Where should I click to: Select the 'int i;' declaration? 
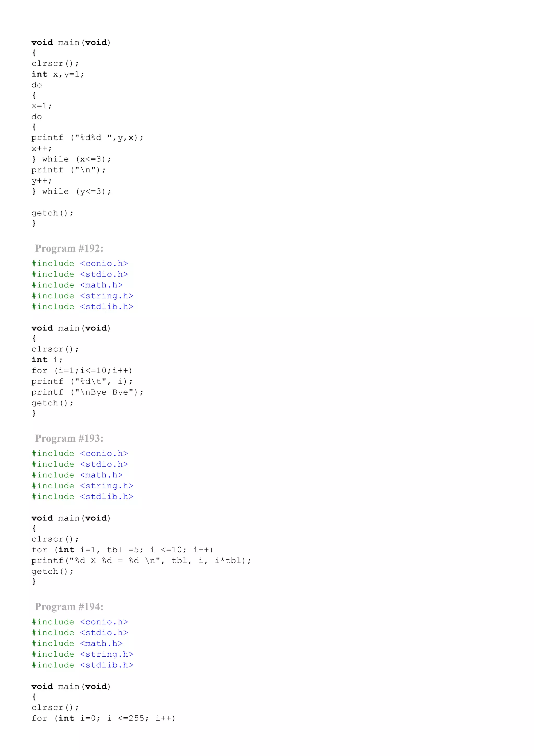point(47,360)
